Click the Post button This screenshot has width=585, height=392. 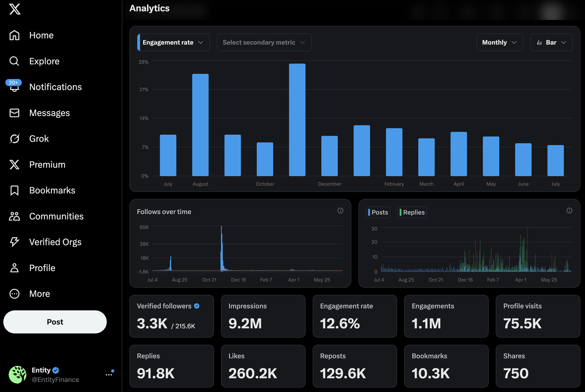click(55, 322)
